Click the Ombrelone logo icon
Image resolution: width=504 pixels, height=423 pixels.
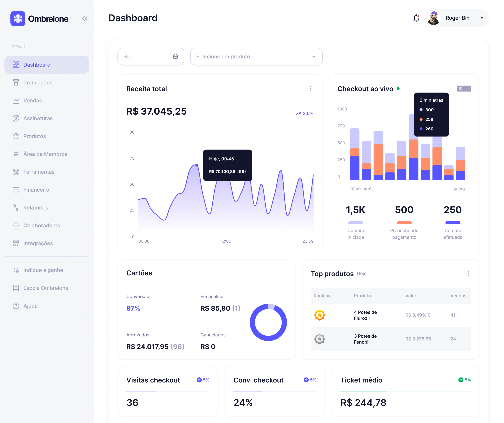[x=18, y=18]
